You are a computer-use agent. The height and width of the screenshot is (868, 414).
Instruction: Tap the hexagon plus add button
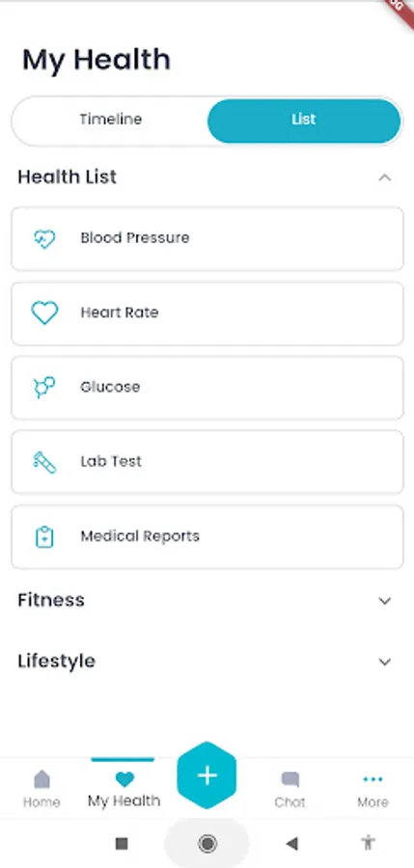click(x=207, y=775)
